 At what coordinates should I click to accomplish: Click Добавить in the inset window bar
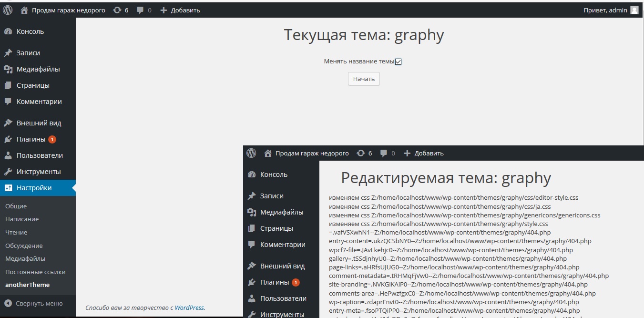pos(429,153)
